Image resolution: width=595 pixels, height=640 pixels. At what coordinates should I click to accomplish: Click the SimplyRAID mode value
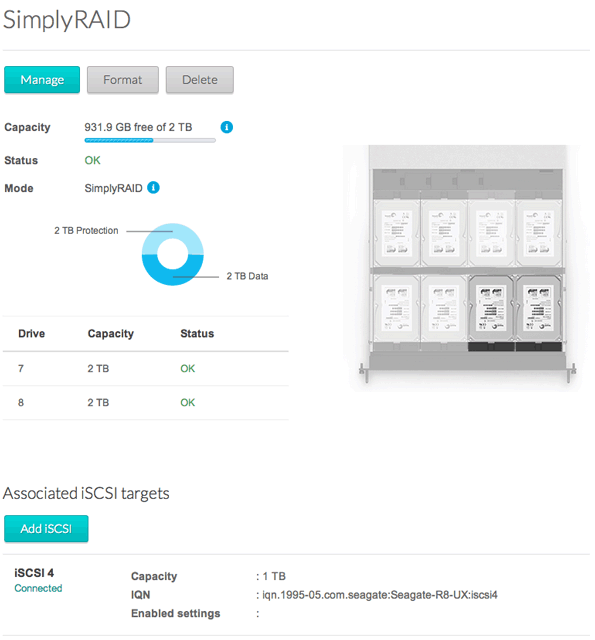[113, 188]
